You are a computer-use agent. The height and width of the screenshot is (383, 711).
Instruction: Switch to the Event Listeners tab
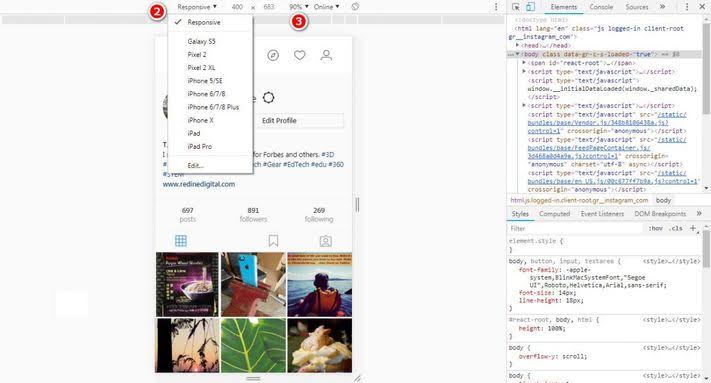[x=602, y=213]
